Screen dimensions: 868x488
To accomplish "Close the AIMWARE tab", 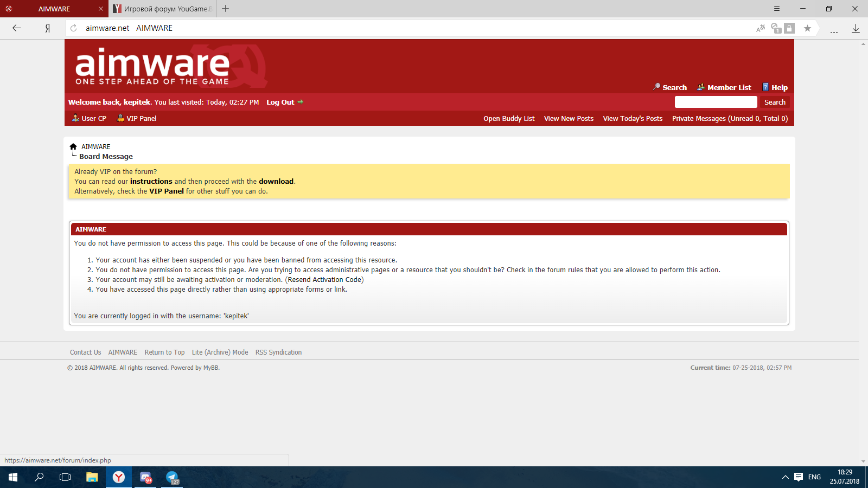I will pos(101,9).
